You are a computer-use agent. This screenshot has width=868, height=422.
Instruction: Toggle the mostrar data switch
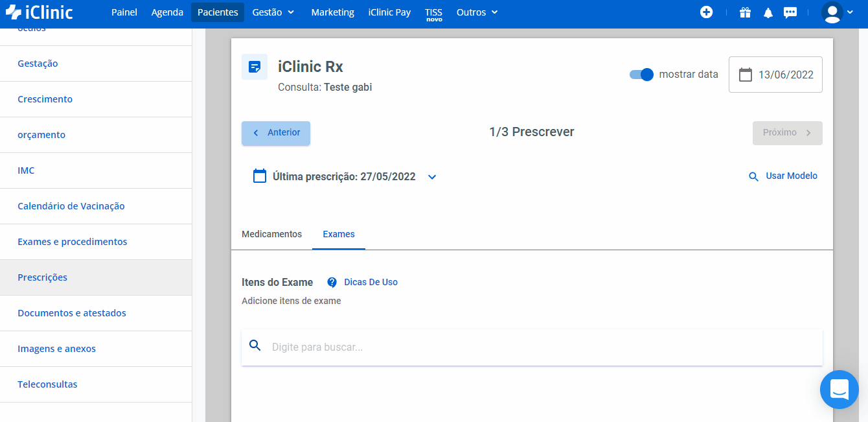(641, 75)
